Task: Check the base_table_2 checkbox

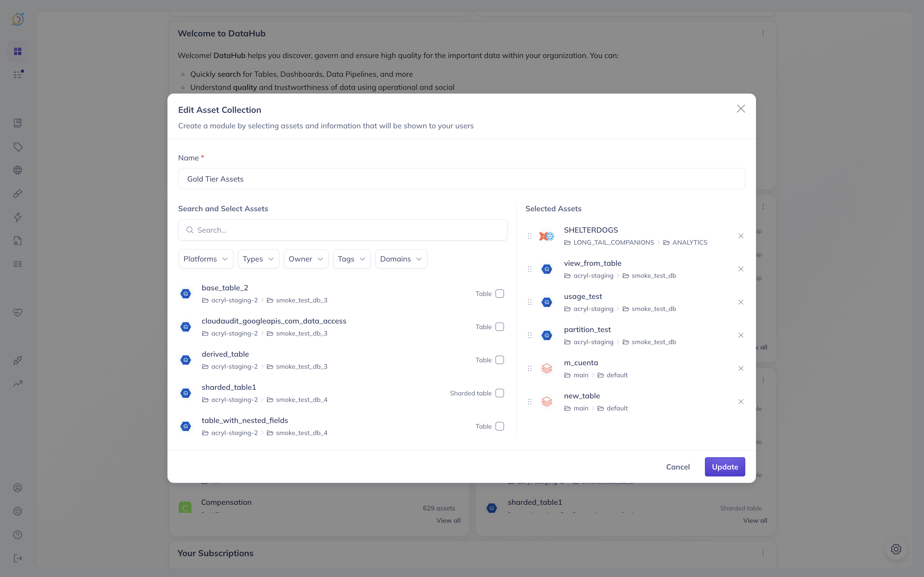Action: (499, 294)
